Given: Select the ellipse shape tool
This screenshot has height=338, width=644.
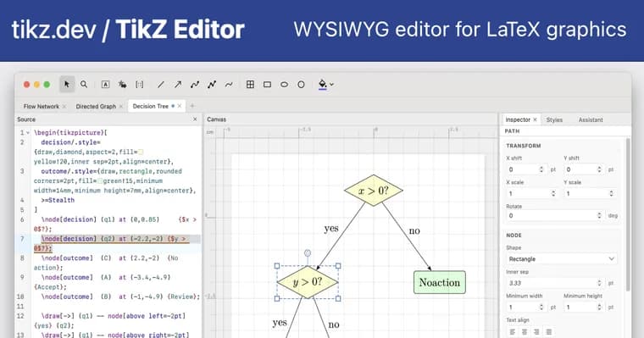Looking at the screenshot, I should point(284,84).
